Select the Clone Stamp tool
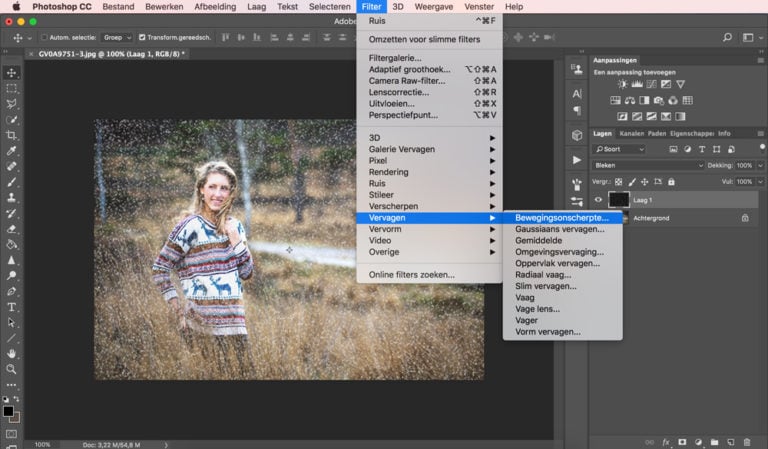Screen dimensions: 768x449 point(11,197)
